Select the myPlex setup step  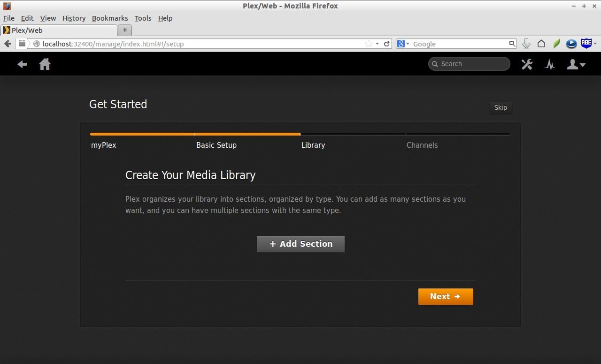(x=104, y=145)
